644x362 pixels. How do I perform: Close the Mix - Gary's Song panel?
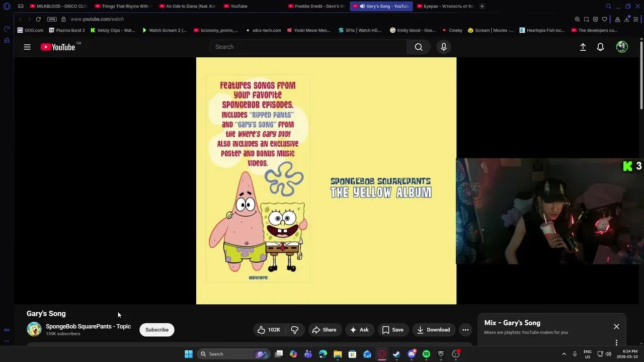click(616, 327)
